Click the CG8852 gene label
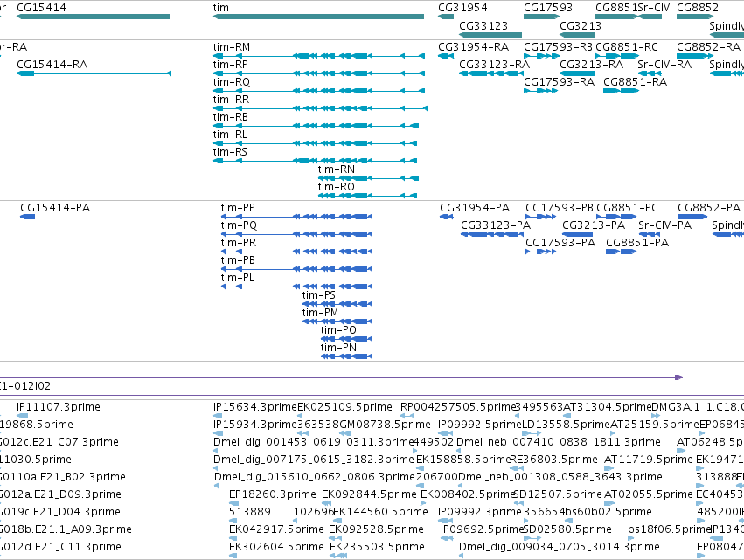This screenshot has width=744, height=560. 698,8
